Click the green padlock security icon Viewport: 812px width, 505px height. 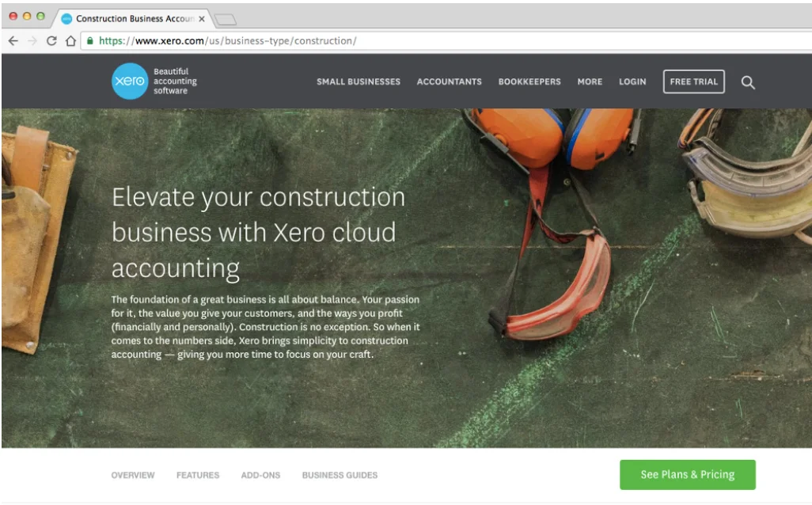(90, 40)
